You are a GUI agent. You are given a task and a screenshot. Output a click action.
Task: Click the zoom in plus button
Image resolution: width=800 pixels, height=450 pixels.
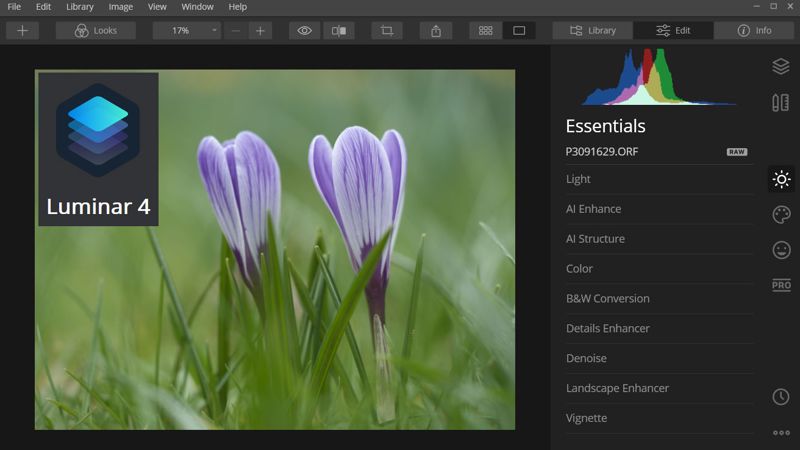click(260, 31)
